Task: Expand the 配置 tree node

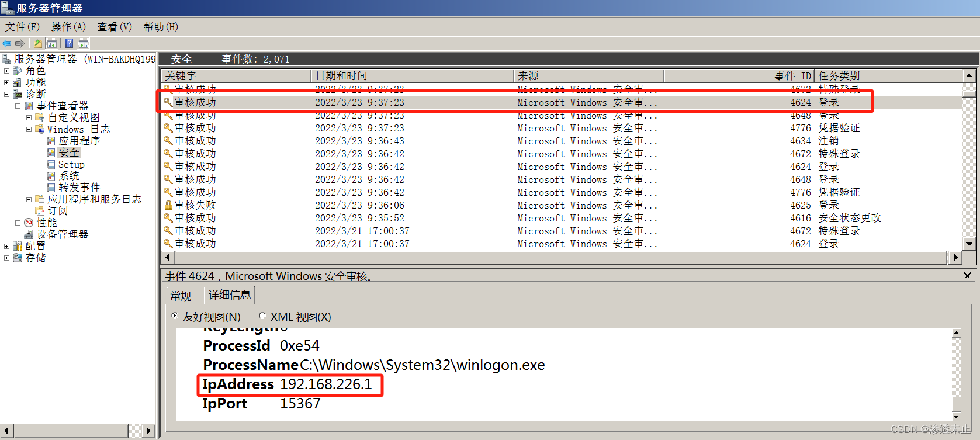Action: [6, 246]
